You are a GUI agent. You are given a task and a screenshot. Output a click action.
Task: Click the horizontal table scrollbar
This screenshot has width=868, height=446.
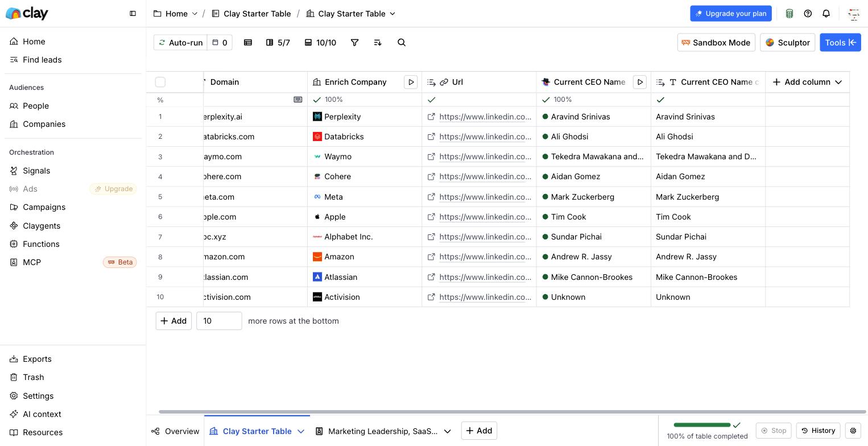tap(512, 412)
